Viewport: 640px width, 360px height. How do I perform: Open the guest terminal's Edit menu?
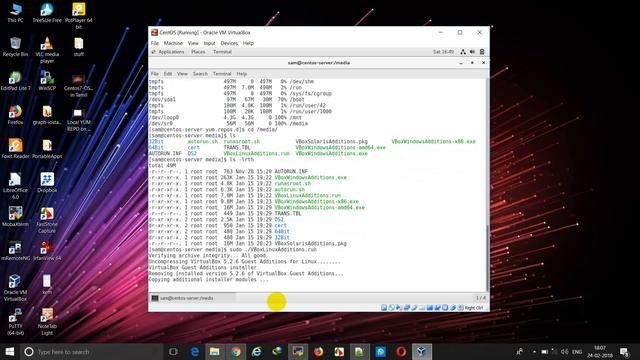click(168, 74)
